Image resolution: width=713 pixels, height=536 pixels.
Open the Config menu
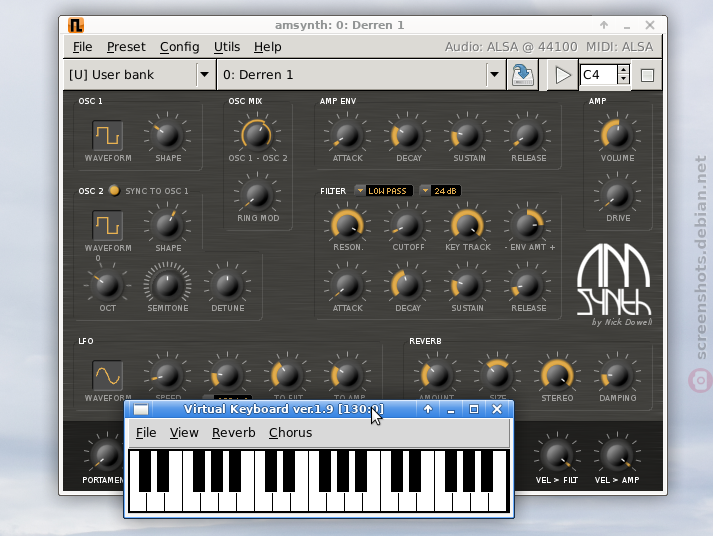pos(180,47)
